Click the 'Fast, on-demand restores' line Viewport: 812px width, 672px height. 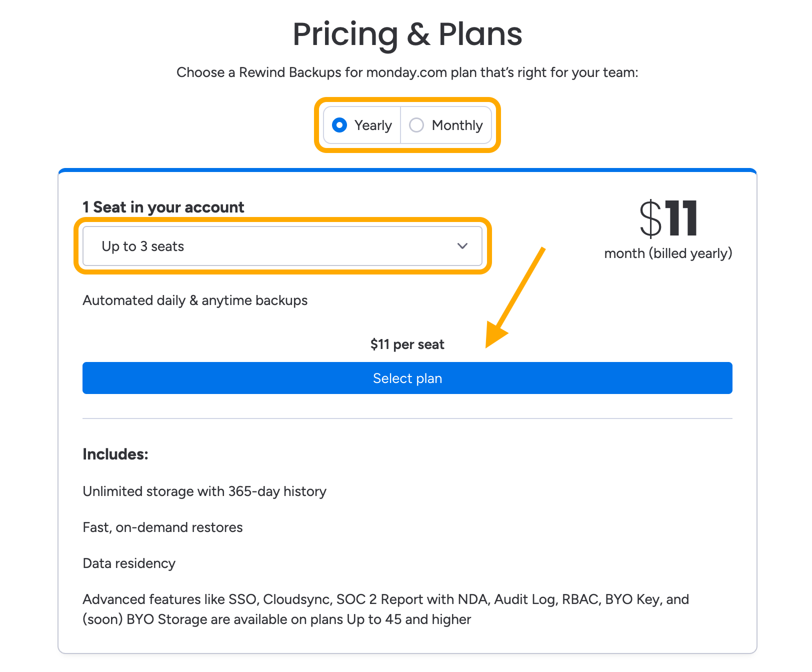tap(162, 527)
